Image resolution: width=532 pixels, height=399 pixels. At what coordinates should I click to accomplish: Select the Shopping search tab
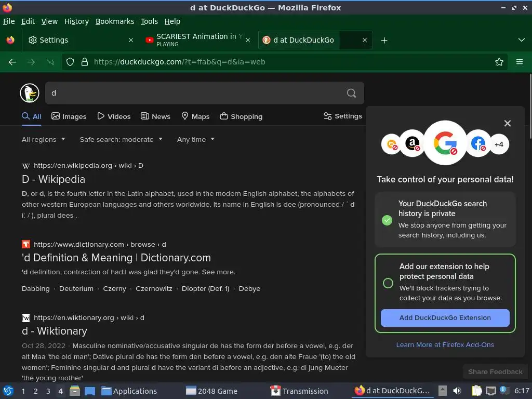241,116
